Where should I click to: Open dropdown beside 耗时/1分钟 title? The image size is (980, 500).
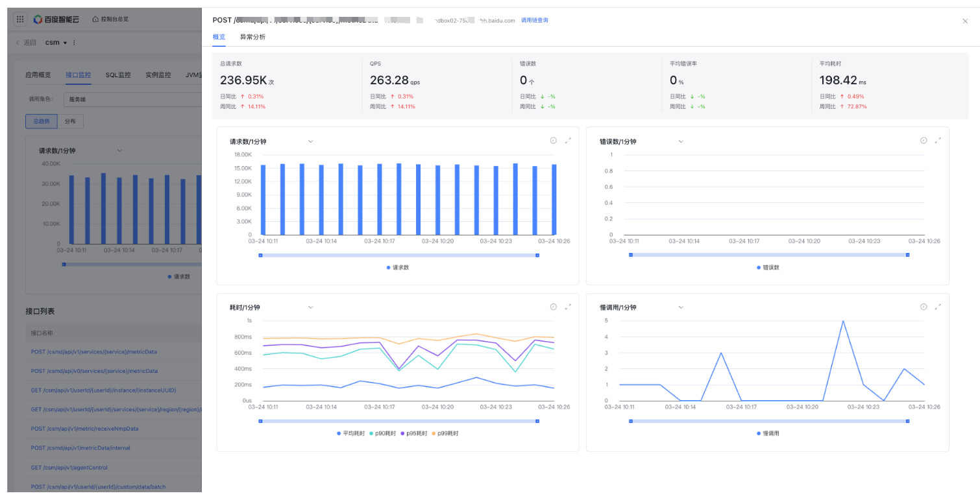310,307
